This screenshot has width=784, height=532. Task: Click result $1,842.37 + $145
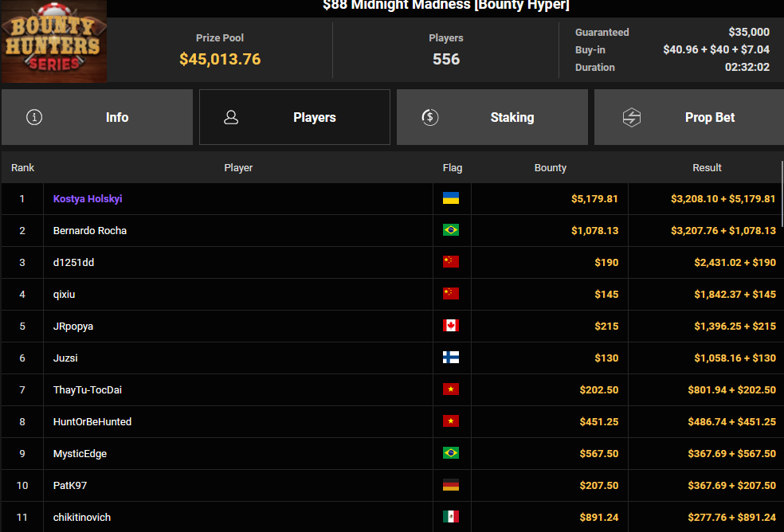(735, 295)
